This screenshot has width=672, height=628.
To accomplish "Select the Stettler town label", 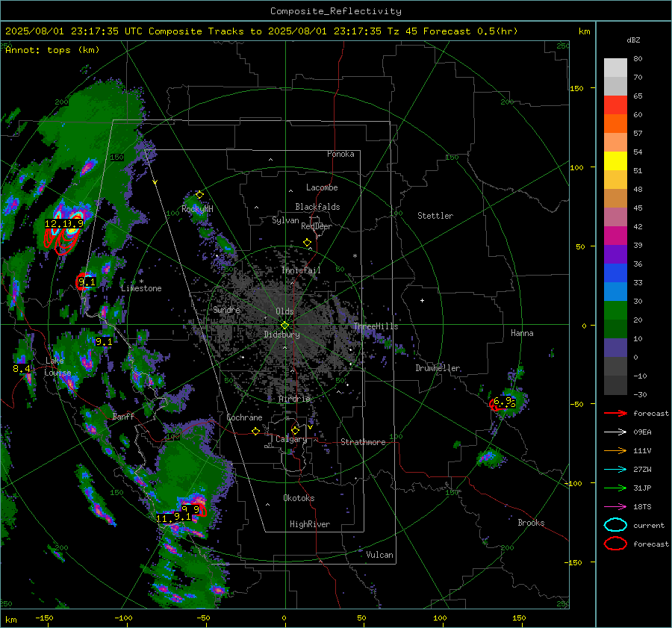I will pyautogui.click(x=435, y=216).
